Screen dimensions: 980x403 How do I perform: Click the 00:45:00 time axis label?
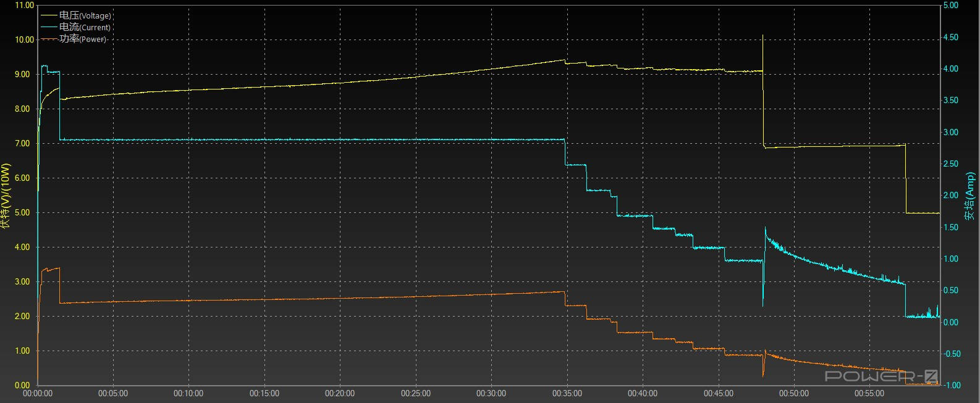(719, 393)
